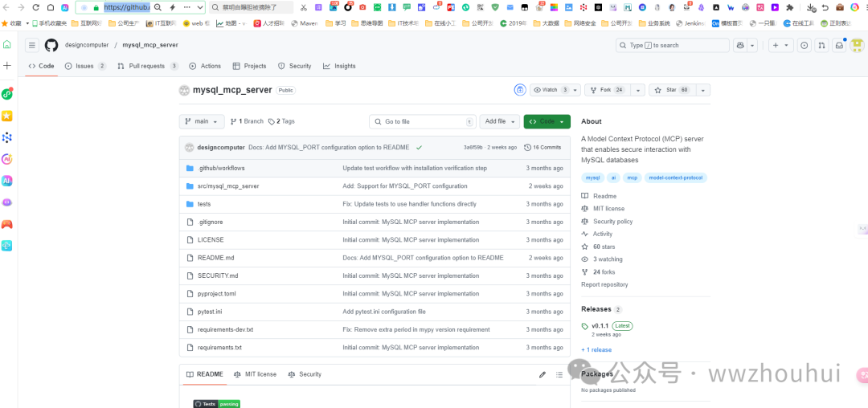This screenshot has width=868, height=408.
Task: Select the MIT license tab in README panel
Action: [x=255, y=374]
